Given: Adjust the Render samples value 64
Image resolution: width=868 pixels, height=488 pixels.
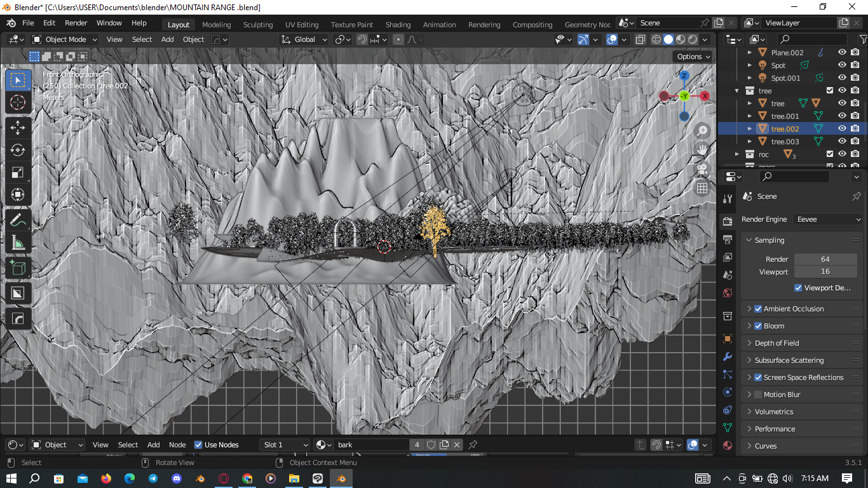Looking at the screenshot, I should (825, 259).
